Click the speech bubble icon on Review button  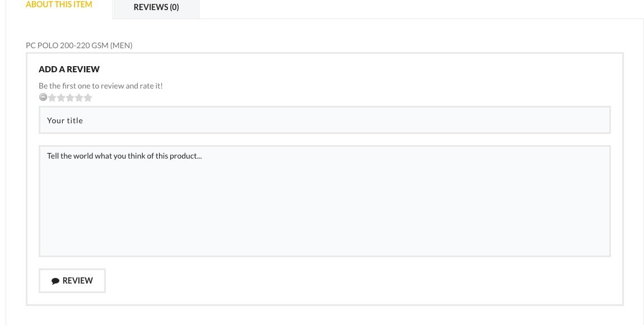pyautogui.click(x=55, y=281)
